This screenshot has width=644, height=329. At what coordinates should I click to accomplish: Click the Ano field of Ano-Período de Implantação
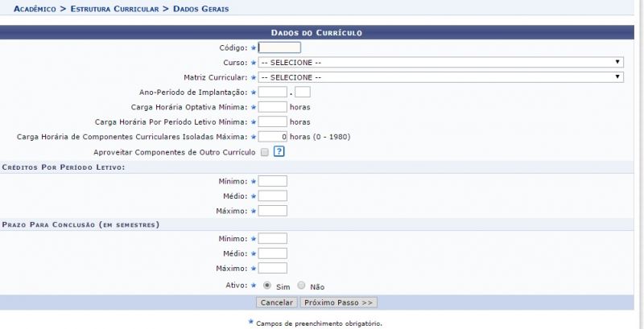click(x=272, y=92)
